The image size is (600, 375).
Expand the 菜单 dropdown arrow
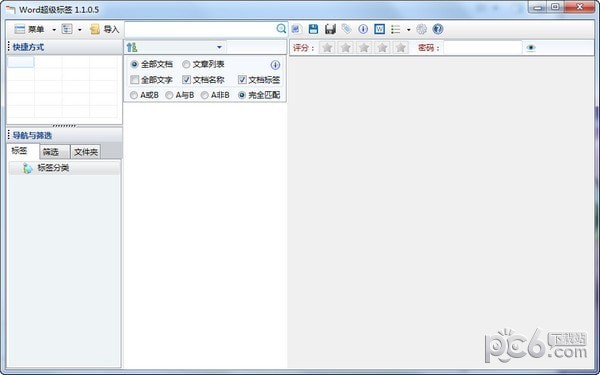coord(54,30)
